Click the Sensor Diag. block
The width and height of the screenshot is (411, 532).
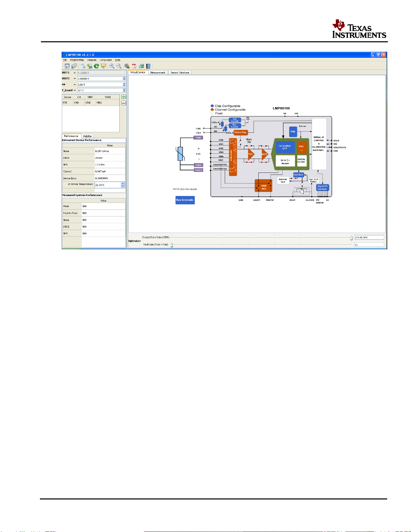241,132
